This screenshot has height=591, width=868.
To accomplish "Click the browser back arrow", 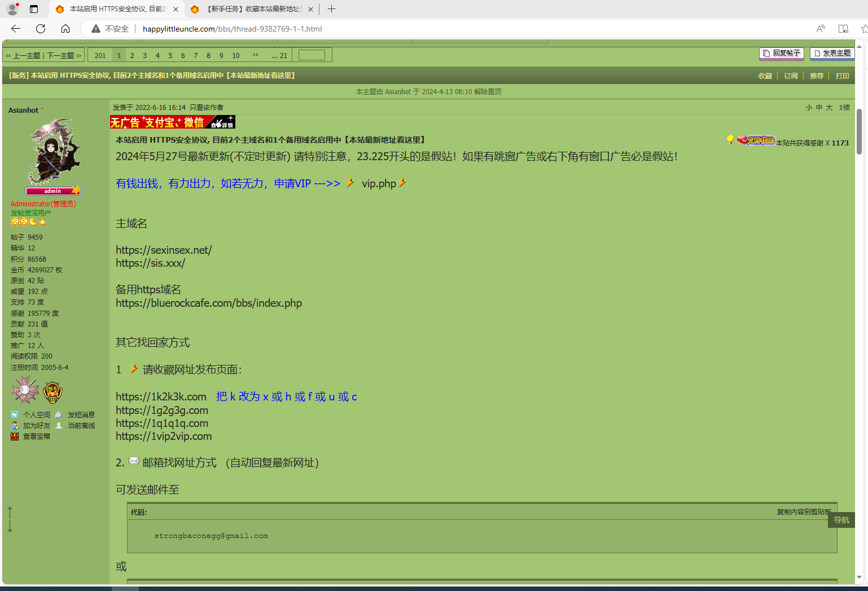I will click(x=16, y=29).
